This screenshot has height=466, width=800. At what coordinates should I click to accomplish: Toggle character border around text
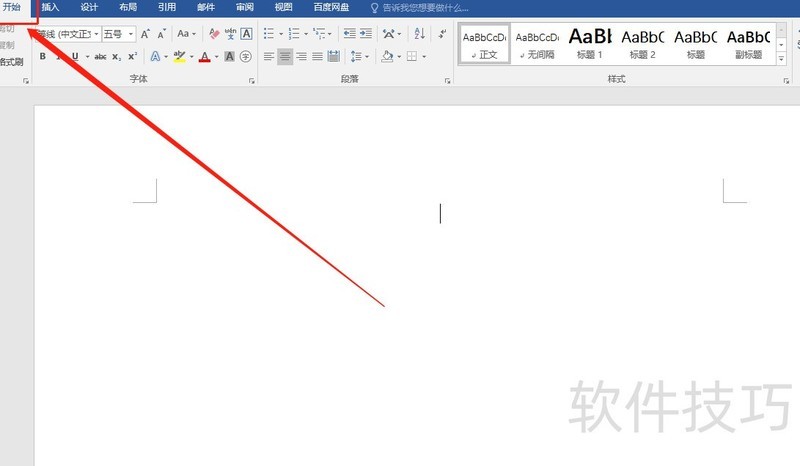point(246,34)
